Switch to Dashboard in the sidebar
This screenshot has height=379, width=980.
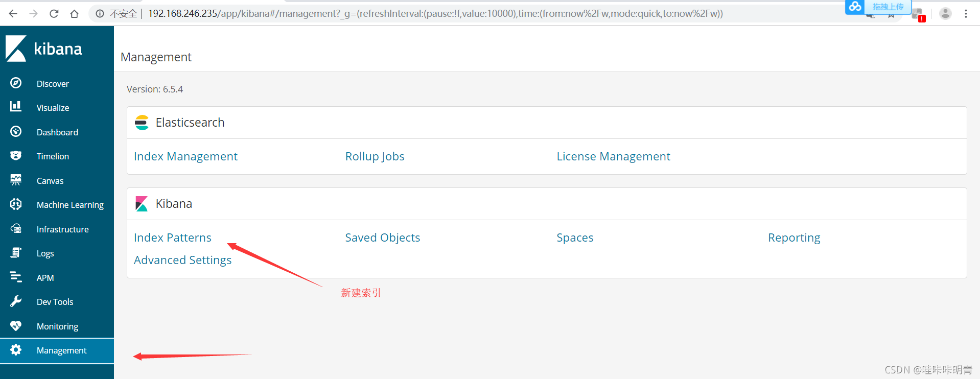coord(57,132)
